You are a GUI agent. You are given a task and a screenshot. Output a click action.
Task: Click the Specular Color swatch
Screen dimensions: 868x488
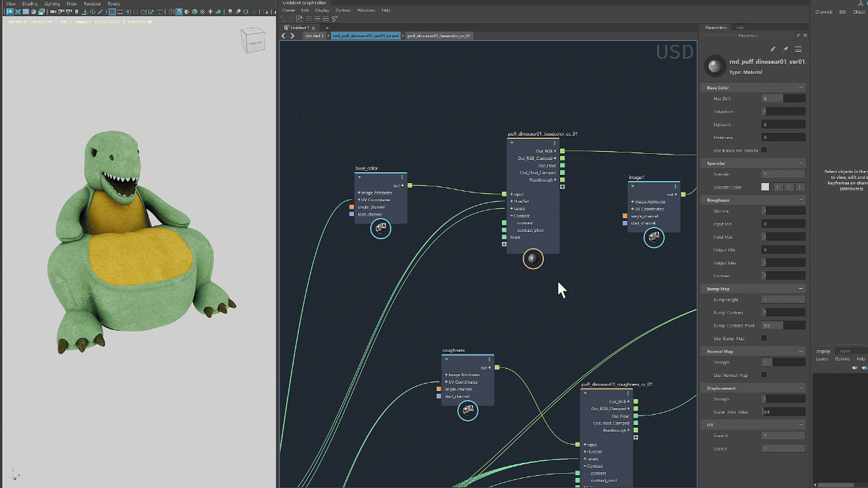pyautogui.click(x=765, y=187)
